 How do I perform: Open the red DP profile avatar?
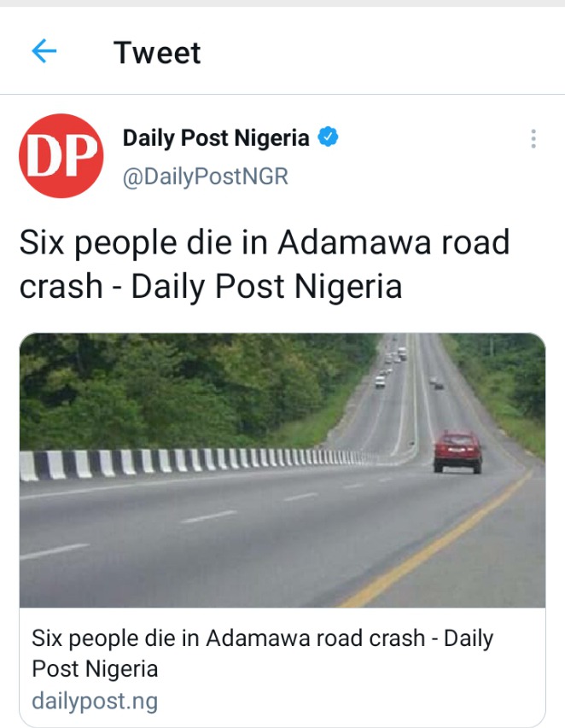pyautogui.click(x=61, y=155)
